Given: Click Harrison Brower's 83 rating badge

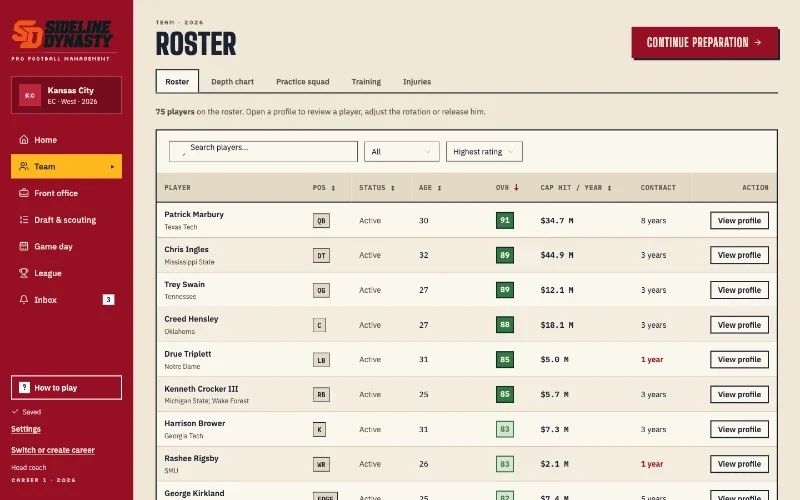Looking at the screenshot, I should (505, 429).
